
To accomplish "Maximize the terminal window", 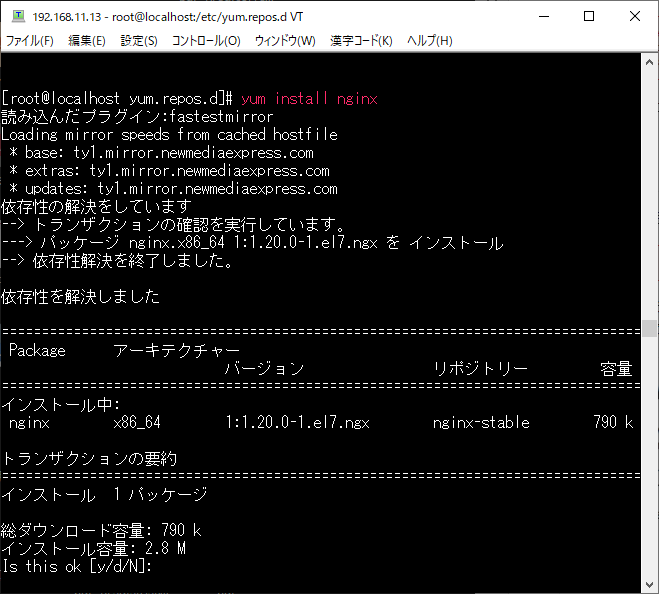I will 589,17.
